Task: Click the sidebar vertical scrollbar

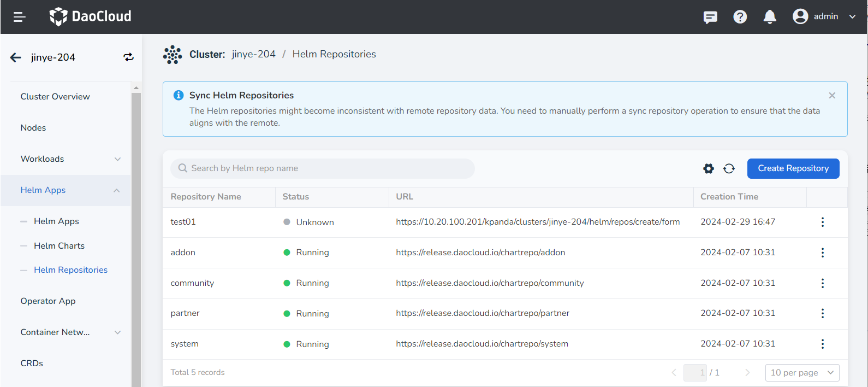Action: pos(136,235)
